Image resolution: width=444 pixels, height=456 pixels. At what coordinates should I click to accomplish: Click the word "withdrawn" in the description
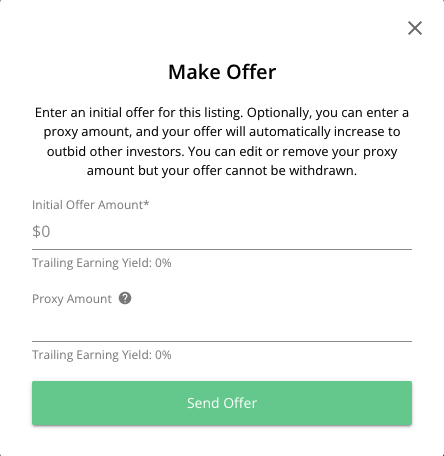pyautogui.click(x=321, y=171)
